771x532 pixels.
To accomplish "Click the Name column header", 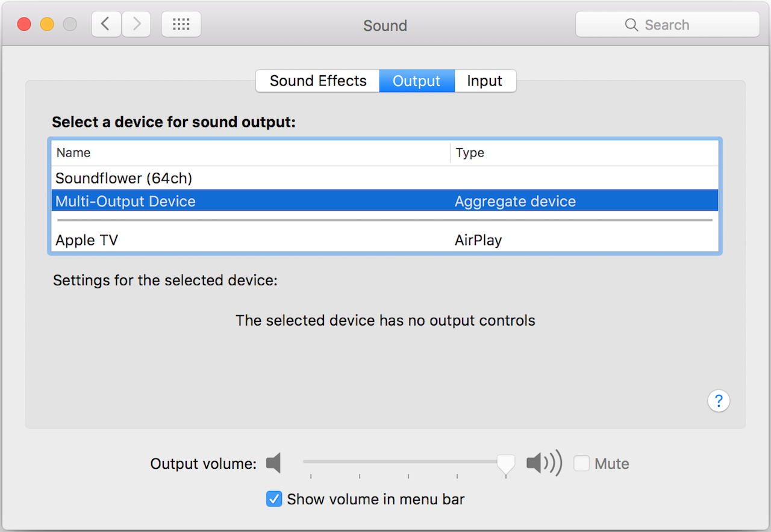I will click(73, 153).
